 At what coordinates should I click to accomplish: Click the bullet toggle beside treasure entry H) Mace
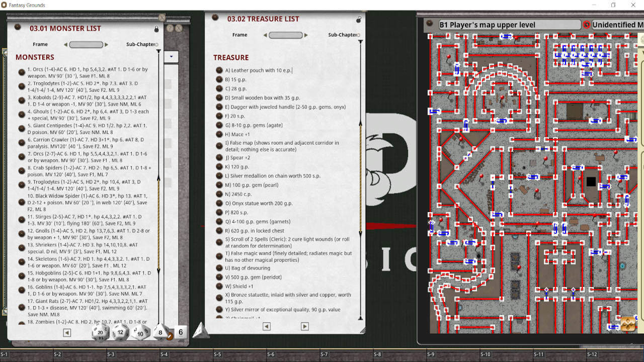pos(218,134)
